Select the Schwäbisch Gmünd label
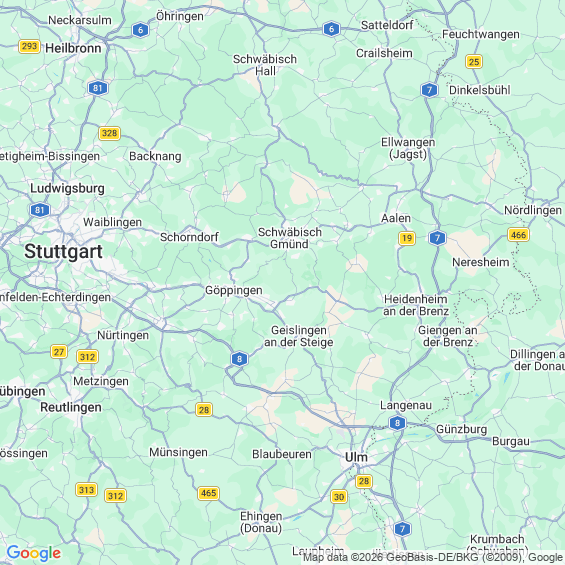The image size is (565, 565). coord(290,238)
